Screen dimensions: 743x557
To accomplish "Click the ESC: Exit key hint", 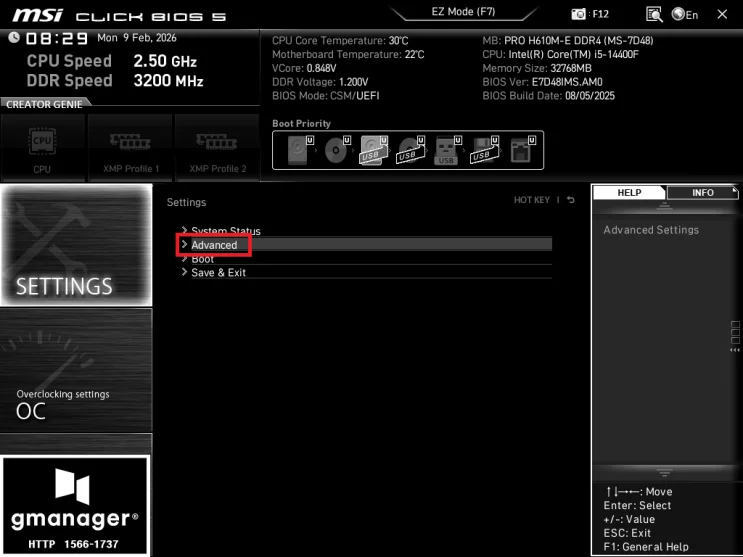I will [627, 533].
